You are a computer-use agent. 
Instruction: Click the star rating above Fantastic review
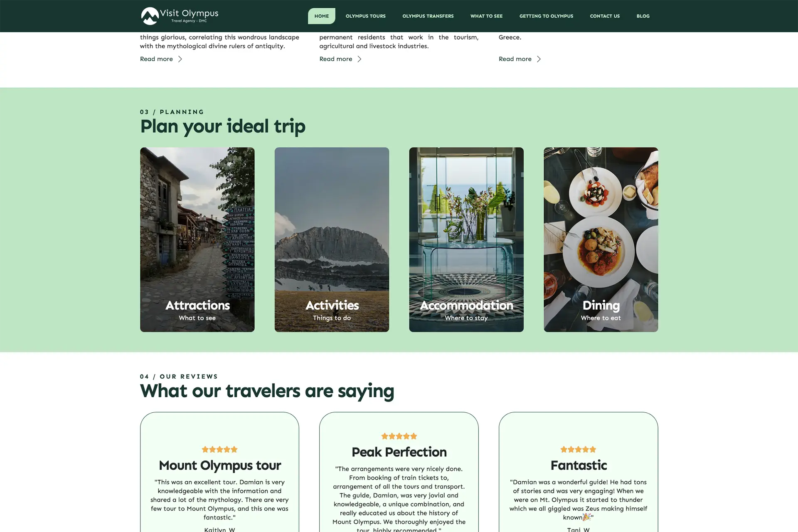pos(578,449)
